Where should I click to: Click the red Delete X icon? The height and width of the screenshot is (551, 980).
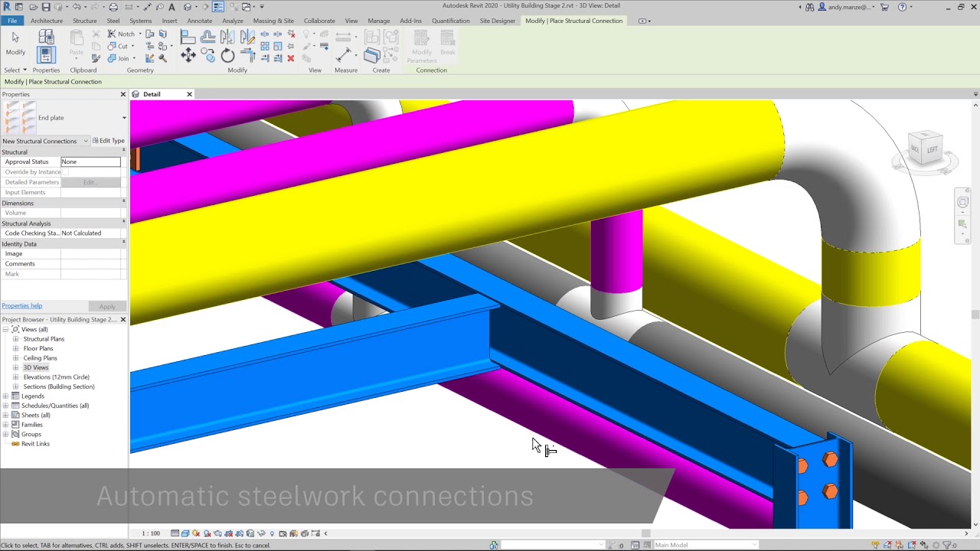click(x=290, y=58)
